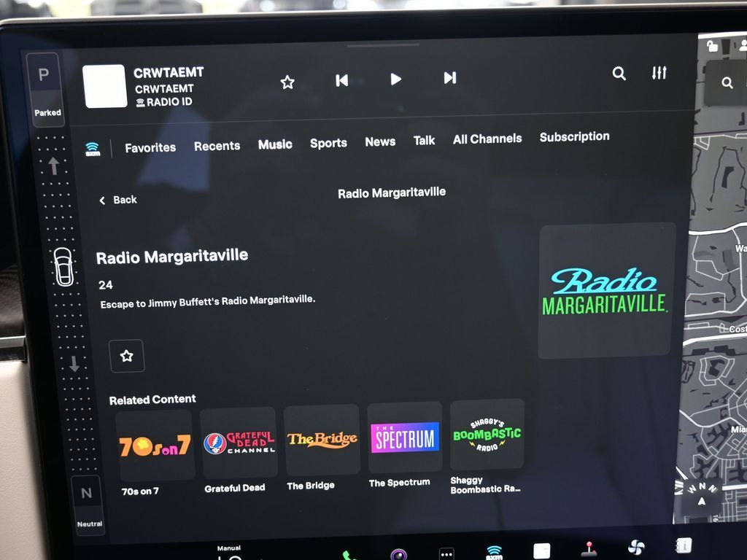Favorite the now-playing track in top bar
The image size is (747, 560).
coord(287,82)
